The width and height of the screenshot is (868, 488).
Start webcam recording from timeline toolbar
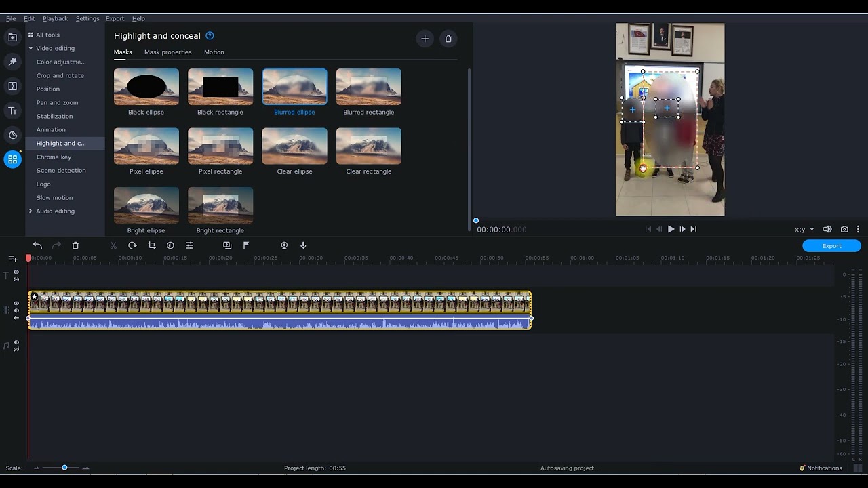pyautogui.click(x=284, y=245)
